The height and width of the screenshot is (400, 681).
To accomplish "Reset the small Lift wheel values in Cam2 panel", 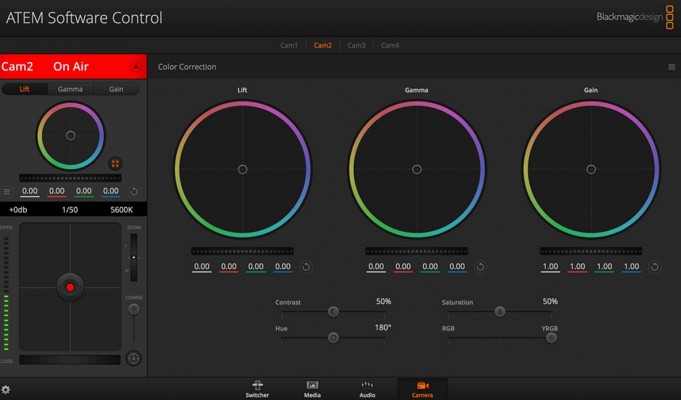I will [134, 192].
